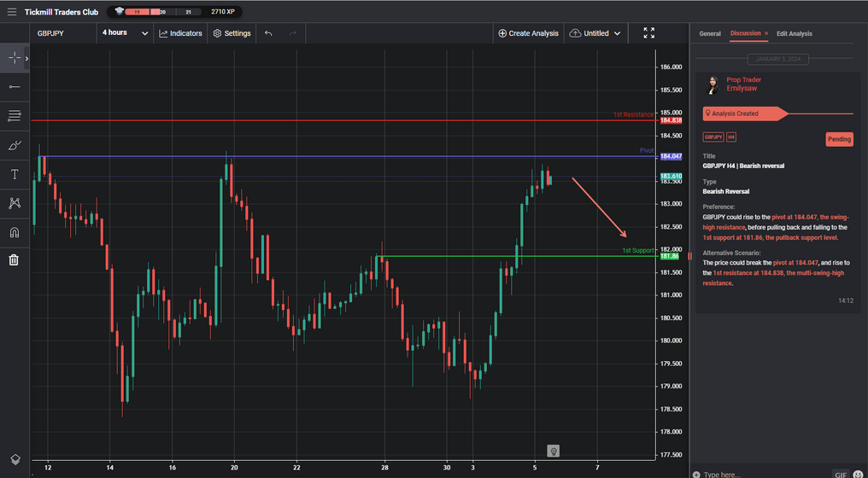
Task: Select the Text annotation tool
Action: [x=15, y=175]
